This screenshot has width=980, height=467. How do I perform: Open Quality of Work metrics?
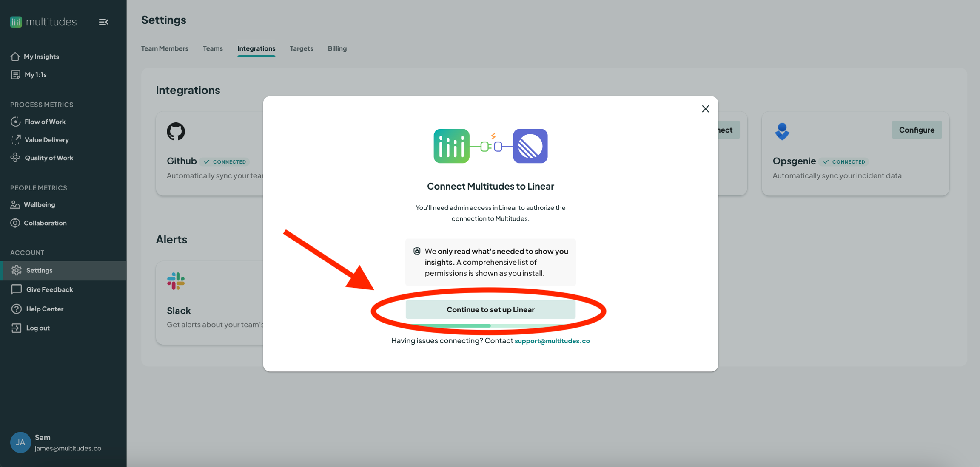click(x=48, y=158)
